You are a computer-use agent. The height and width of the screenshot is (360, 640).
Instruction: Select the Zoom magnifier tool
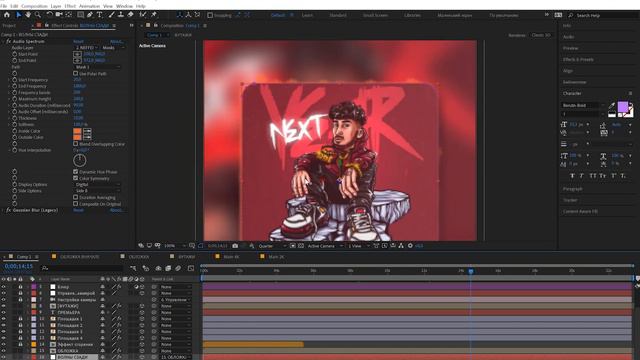[x=38, y=15]
